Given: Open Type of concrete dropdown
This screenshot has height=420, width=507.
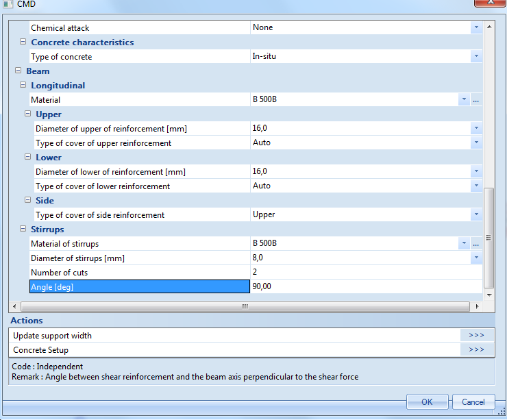Looking at the screenshot, I should (475, 57).
